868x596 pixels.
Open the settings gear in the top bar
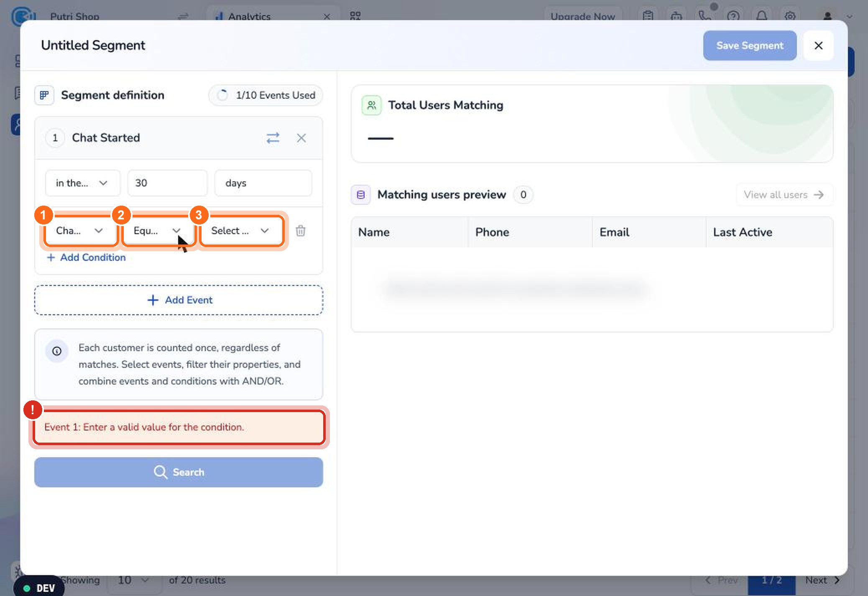790,16
